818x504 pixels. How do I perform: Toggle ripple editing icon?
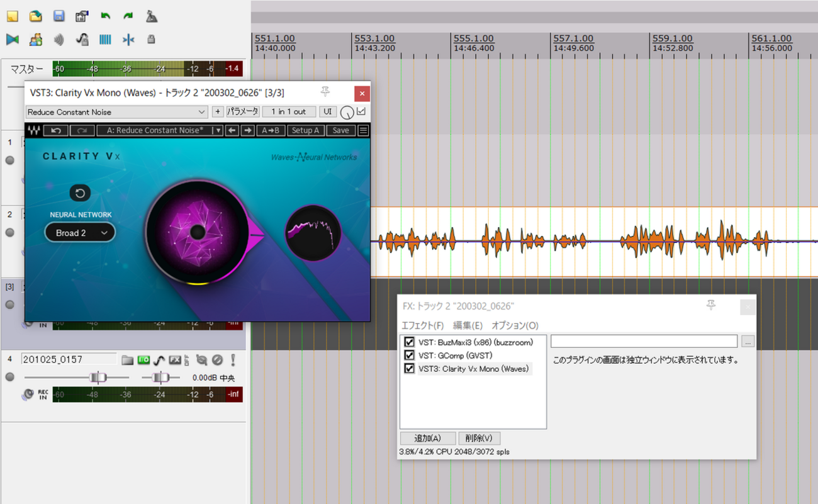pos(59,40)
